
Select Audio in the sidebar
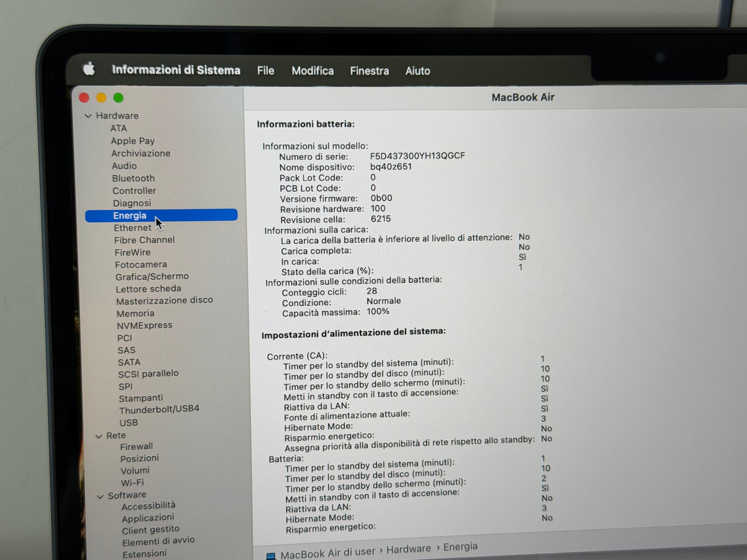[x=125, y=166]
